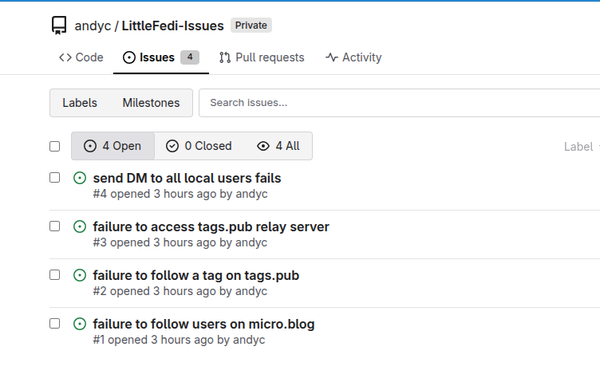600x382 pixels.
Task: Click the Search issues input field
Action: click(x=399, y=103)
